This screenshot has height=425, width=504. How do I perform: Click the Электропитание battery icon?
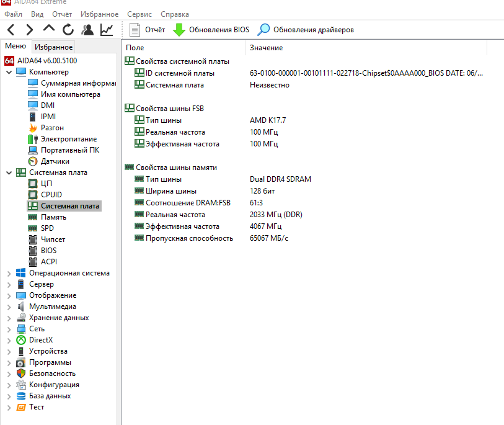point(33,139)
